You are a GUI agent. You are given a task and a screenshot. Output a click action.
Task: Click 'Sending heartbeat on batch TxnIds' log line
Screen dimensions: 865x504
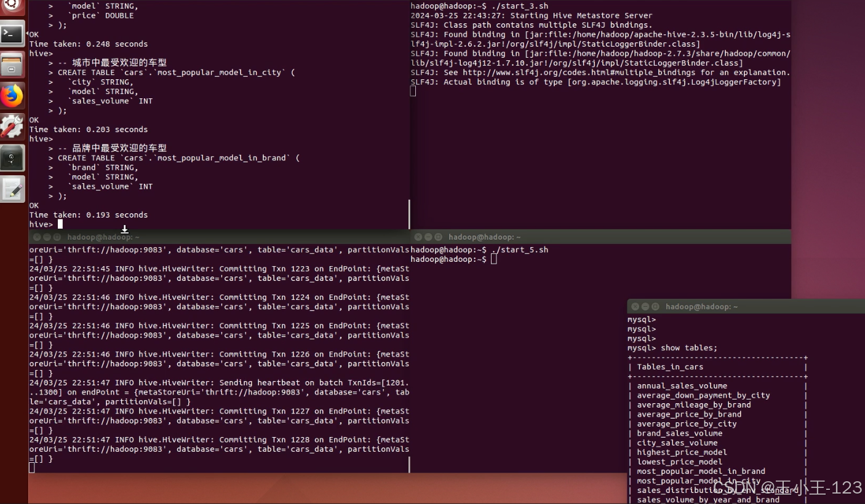pos(219,382)
